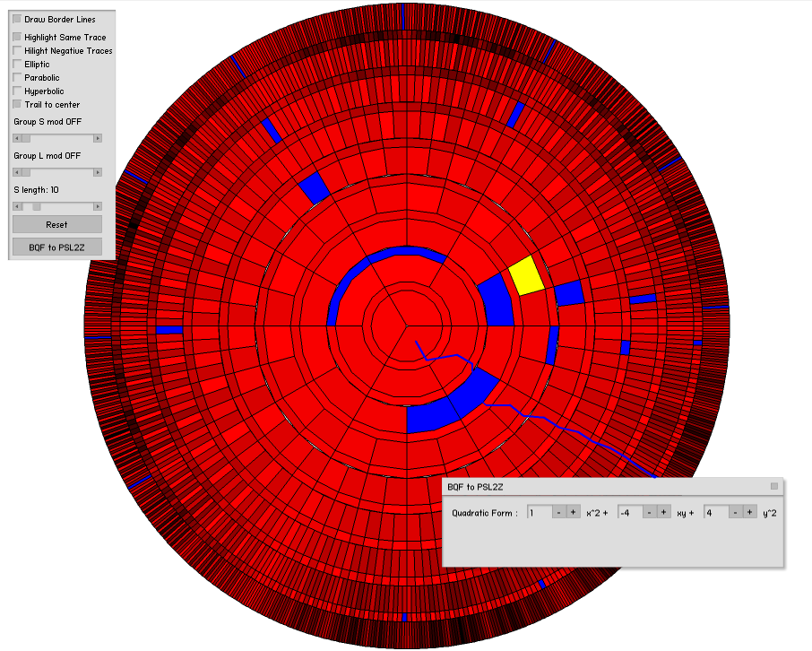Click the xy coefficient input field
Viewport: 812px width, 651px height.
click(629, 512)
